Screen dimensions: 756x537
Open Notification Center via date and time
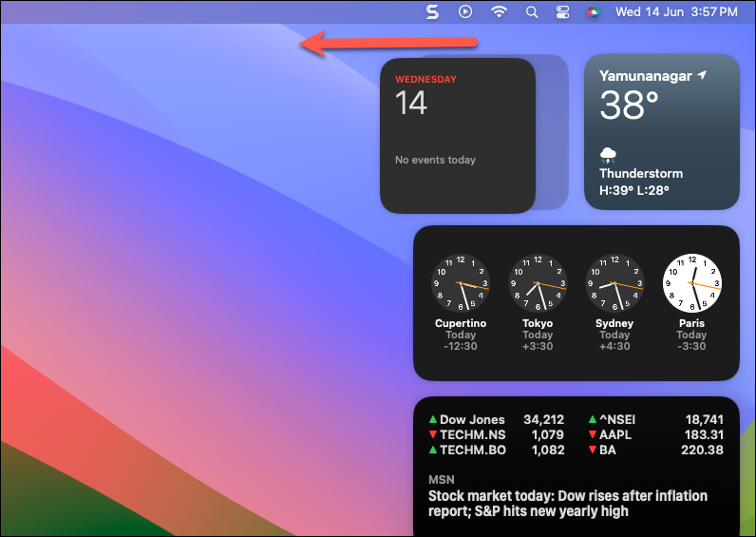676,12
